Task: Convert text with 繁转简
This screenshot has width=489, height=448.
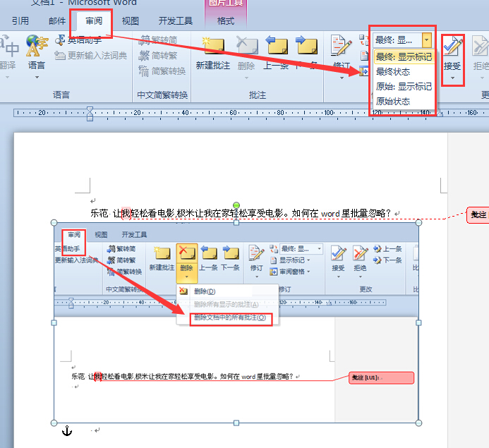Action: (x=158, y=40)
